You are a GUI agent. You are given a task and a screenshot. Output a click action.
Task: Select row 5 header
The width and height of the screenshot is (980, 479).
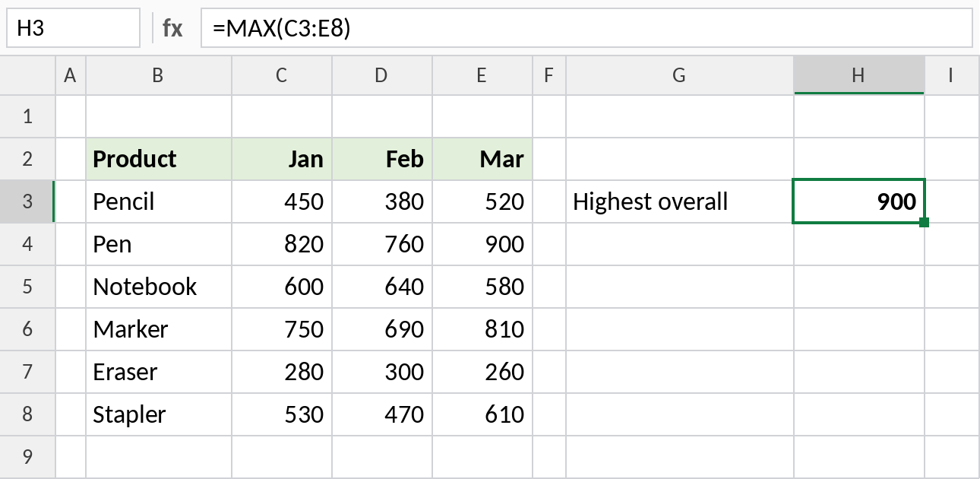pos(27,287)
